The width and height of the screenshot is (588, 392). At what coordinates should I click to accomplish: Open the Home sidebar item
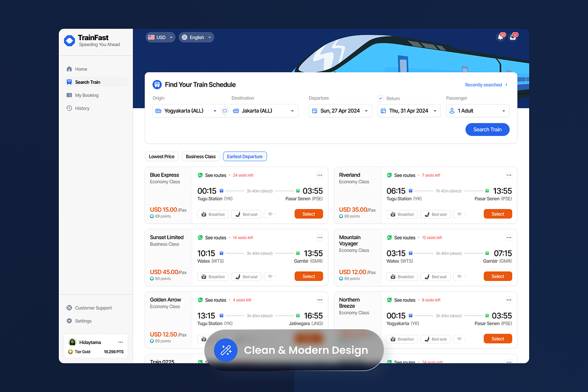(96, 69)
